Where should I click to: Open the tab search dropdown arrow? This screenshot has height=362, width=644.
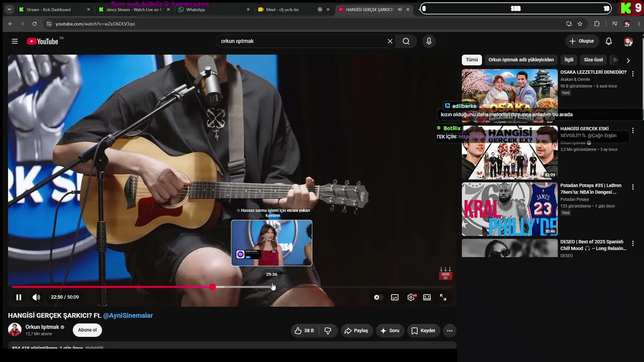(9, 10)
